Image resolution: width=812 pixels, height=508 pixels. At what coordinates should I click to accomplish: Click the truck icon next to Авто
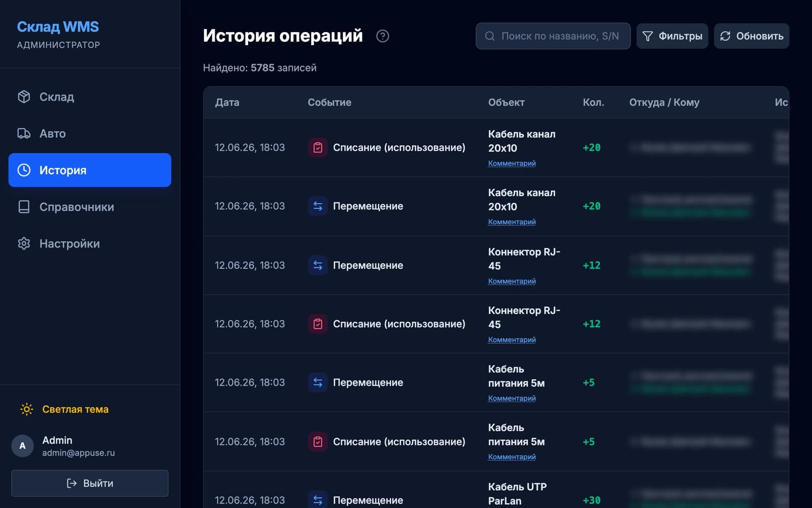coord(24,133)
